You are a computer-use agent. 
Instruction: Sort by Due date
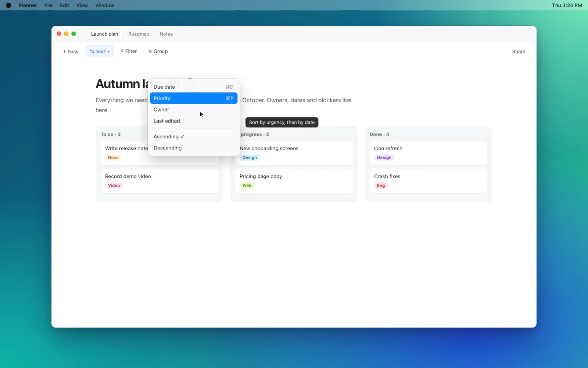194,87
